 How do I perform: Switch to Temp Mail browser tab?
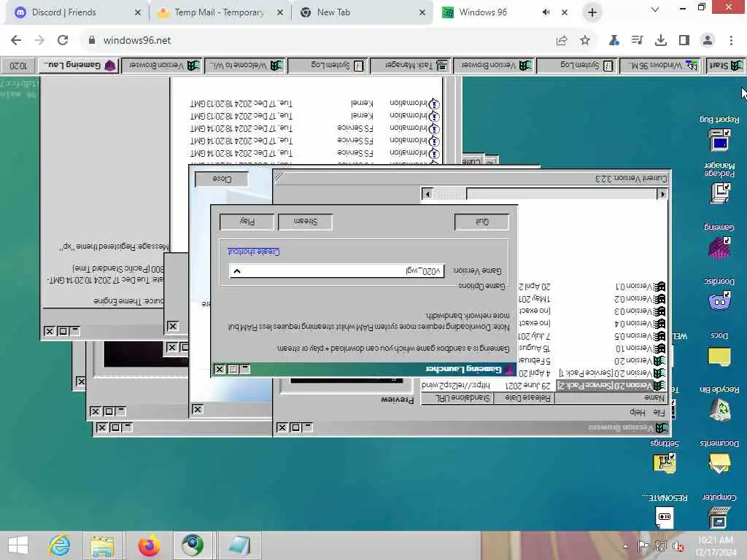click(x=219, y=12)
